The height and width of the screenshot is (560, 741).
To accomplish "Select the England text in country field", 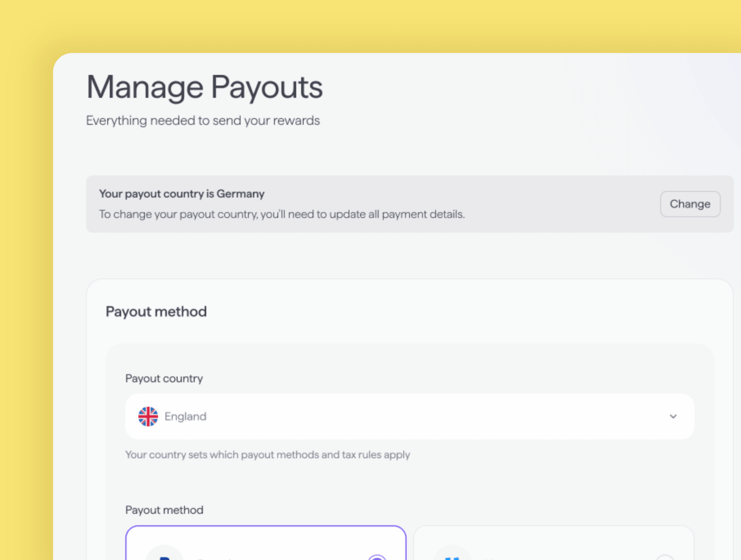I will coord(185,417).
